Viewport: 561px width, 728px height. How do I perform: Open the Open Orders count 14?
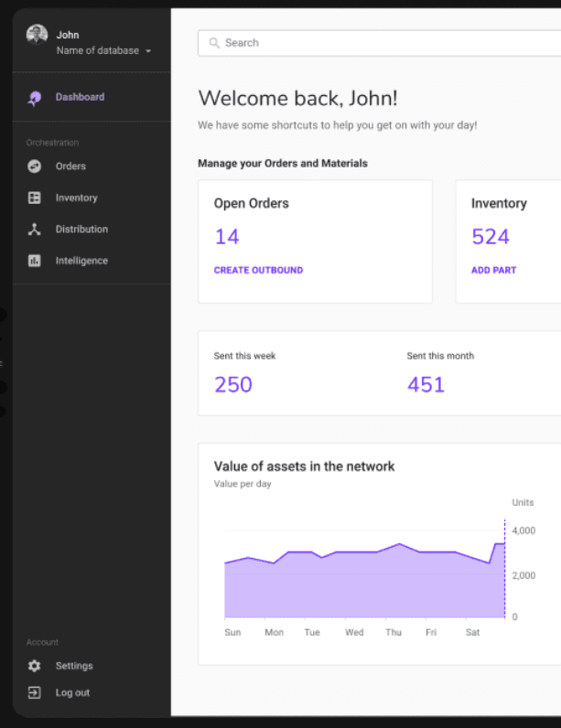point(227,237)
